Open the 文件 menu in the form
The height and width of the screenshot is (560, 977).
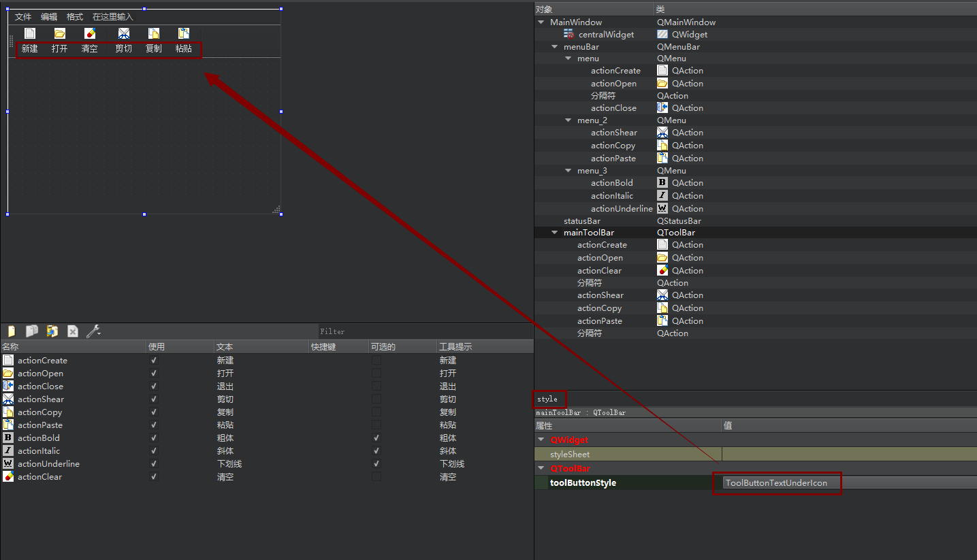click(23, 17)
